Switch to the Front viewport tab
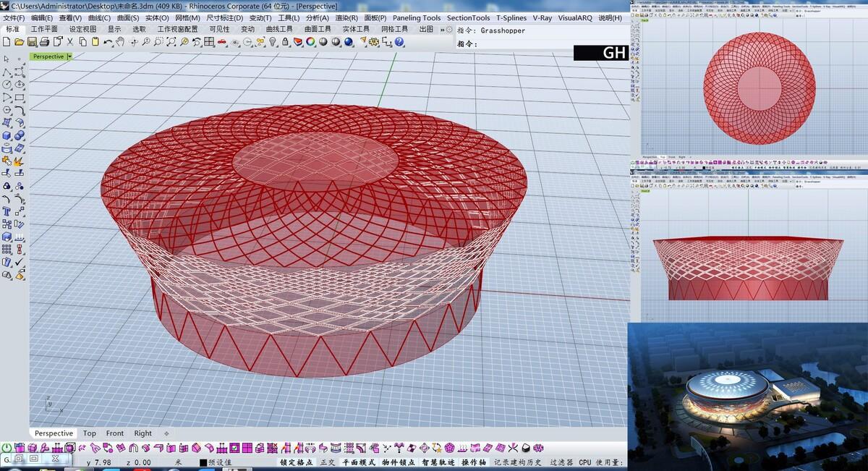The width and height of the screenshot is (868, 471). click(x=115, y=433)
